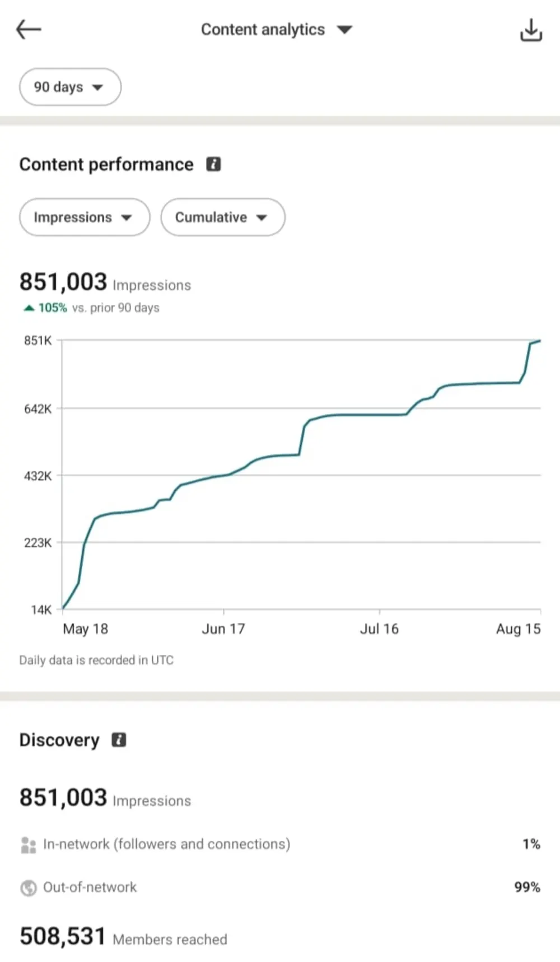560x962 pixels.
Task: Tap the back arrow icon
Action: tap(29, 29)
